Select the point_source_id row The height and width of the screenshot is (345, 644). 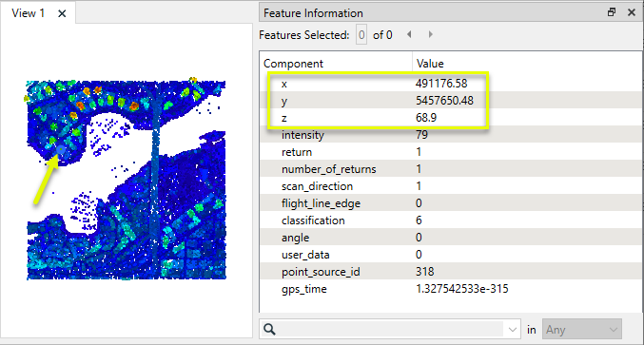click(451, 272)
